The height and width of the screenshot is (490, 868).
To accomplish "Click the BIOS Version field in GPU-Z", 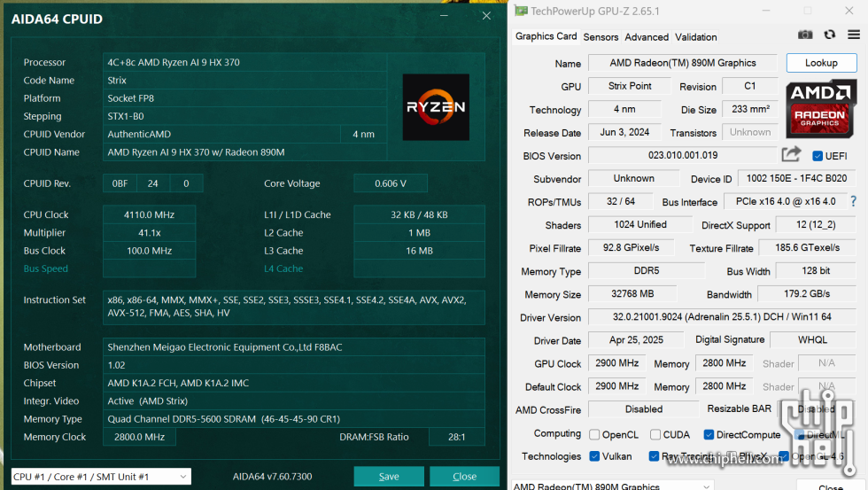I will [683, 155].
